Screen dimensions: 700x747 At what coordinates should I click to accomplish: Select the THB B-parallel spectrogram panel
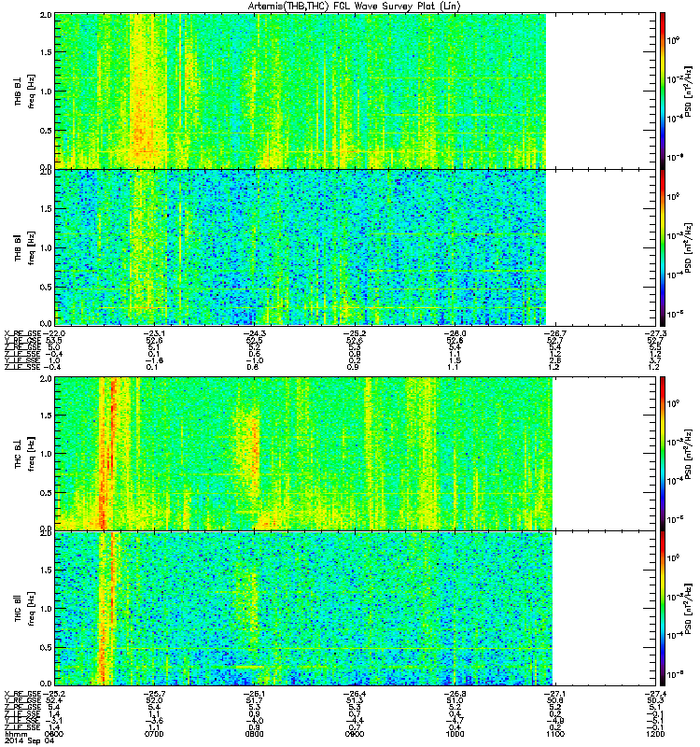coord(356,247)
